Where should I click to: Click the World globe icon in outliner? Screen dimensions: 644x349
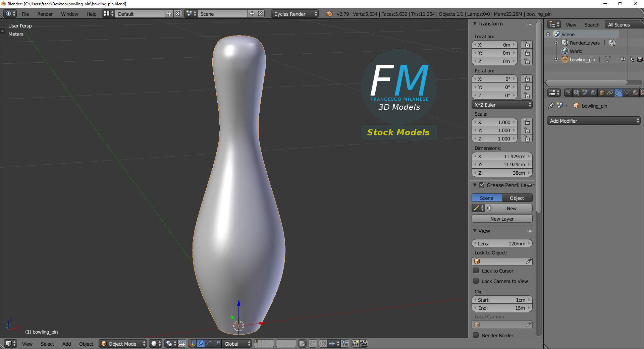point(565,51)
